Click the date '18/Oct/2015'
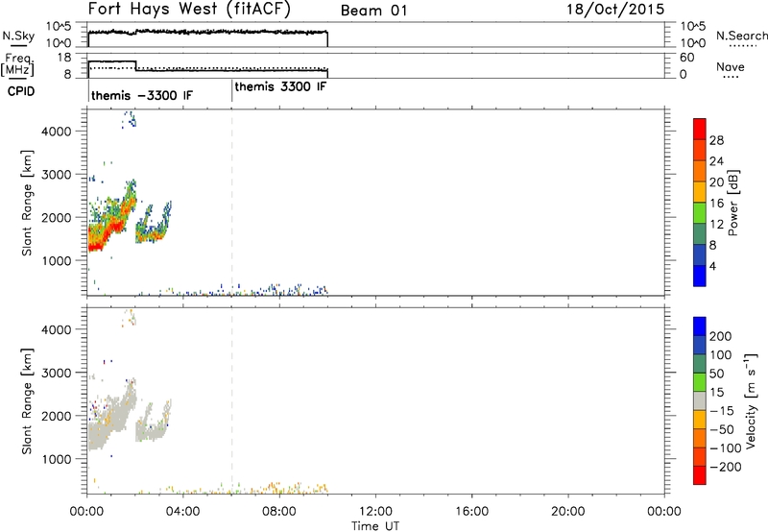 point(615,10)
